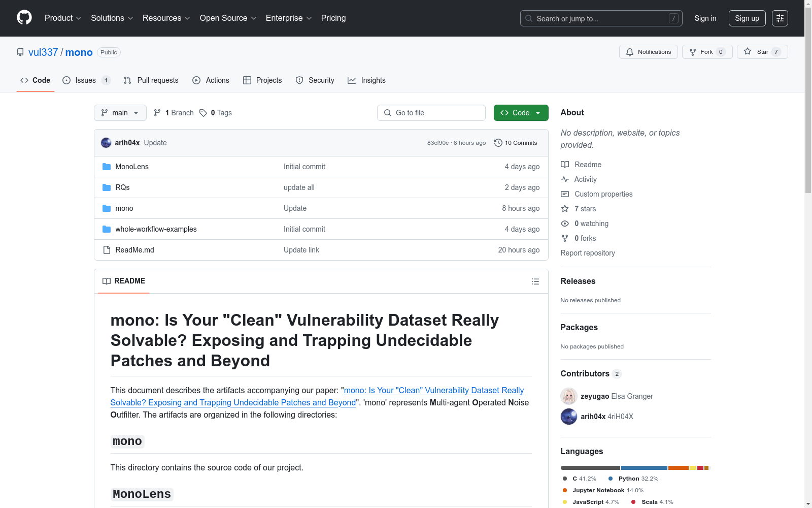Open the README outline list icon
The image size is (812, 508).
pos(535,281)
